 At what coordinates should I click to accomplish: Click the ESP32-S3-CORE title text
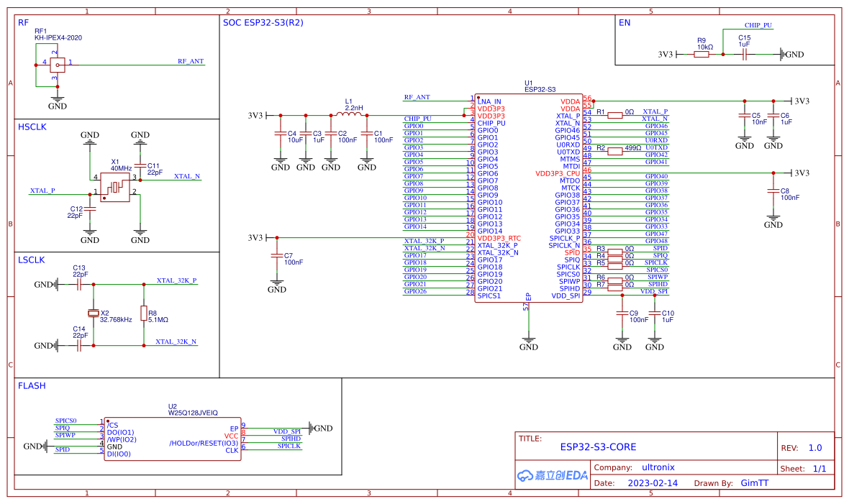(599, 447)
